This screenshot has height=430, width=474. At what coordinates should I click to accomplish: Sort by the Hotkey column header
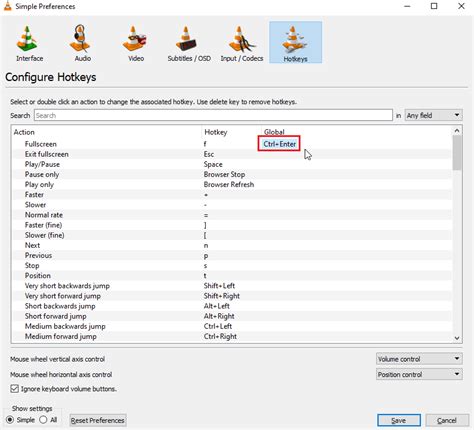point(232,132)
